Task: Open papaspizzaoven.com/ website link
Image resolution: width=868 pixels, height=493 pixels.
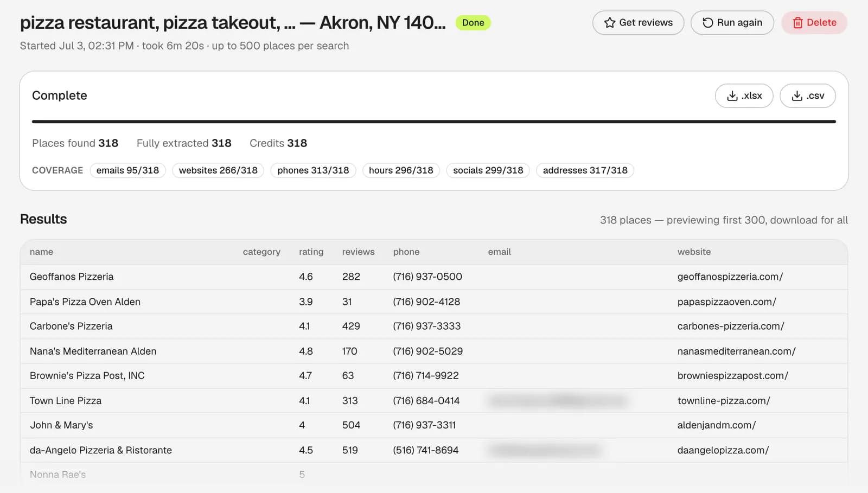Action: (x=727, y=302)
